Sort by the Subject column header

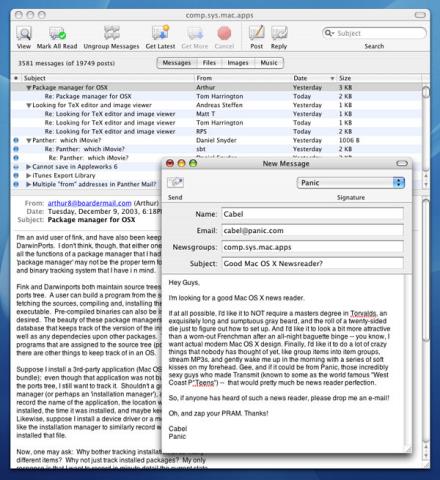(x=107, y=78)
